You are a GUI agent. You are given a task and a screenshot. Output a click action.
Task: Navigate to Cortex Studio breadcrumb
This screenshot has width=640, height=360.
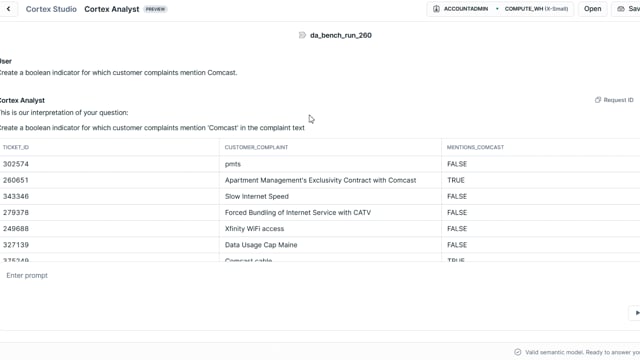tap(51, 9)
